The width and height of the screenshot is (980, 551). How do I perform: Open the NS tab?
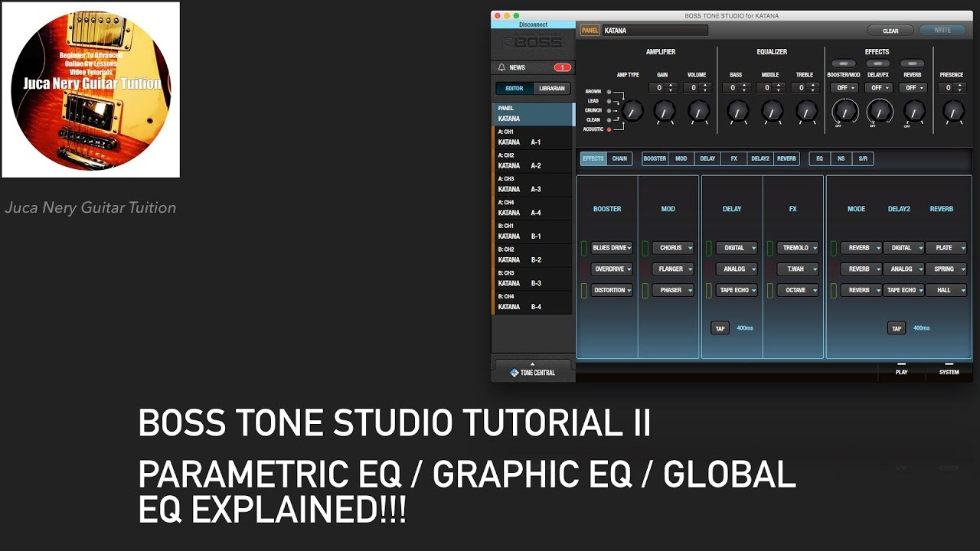[x=841, y=159]
